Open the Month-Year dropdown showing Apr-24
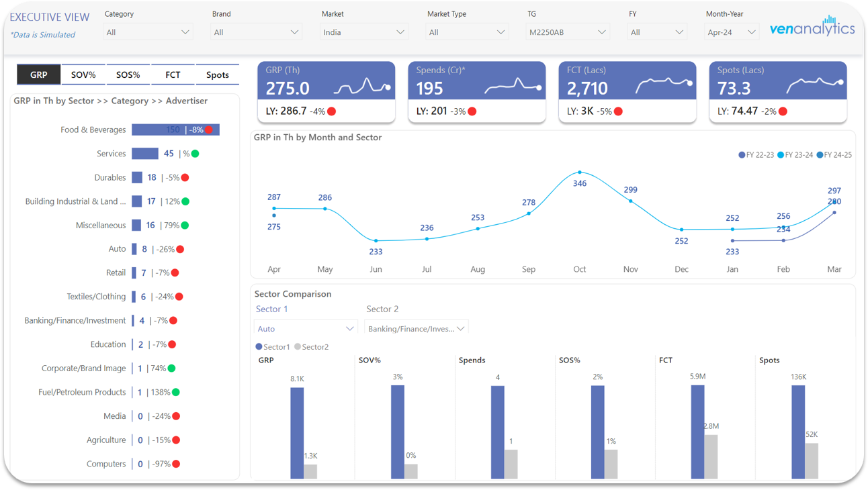Image resolution: width=868 pixels, height=490 pixels. coord(731,32)
